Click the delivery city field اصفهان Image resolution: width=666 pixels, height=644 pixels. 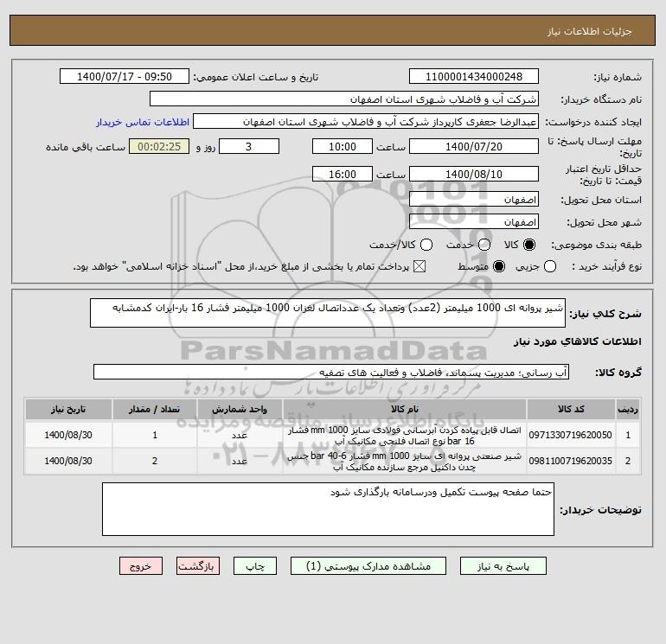pos(474,221)
